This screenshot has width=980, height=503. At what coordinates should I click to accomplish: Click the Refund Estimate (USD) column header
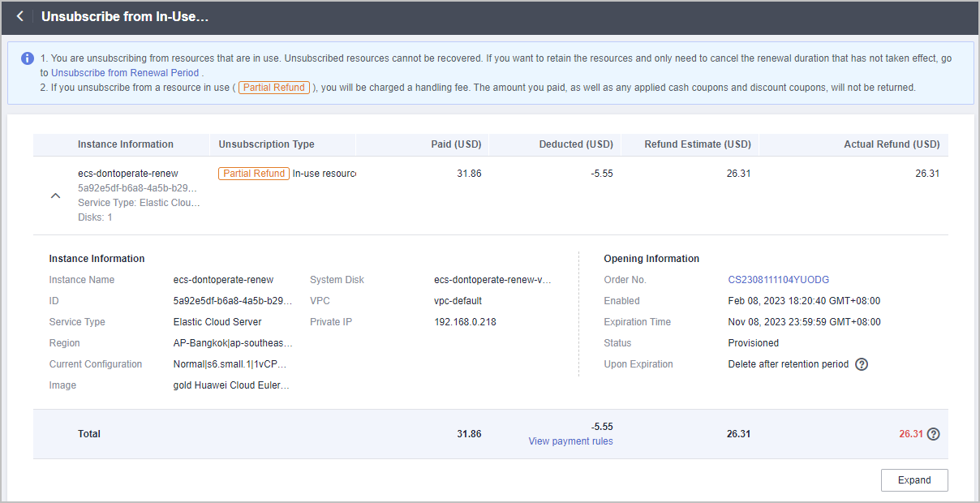(697, 144)
